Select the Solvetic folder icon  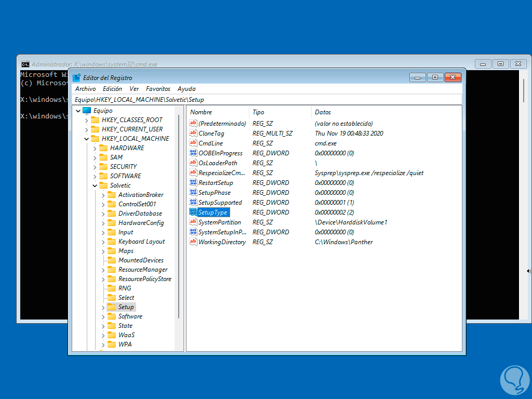pos(103,185)
